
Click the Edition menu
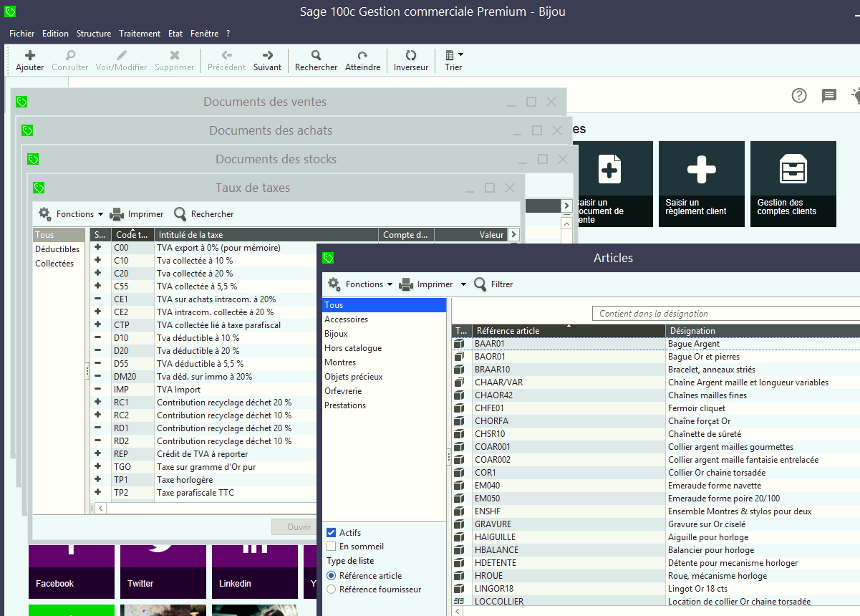coord(55,34)
